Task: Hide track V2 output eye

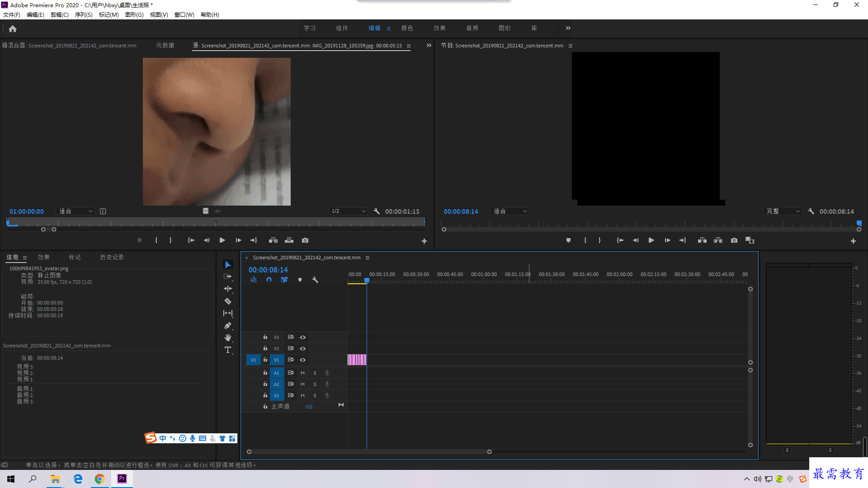Action: [x=303, y=348]
